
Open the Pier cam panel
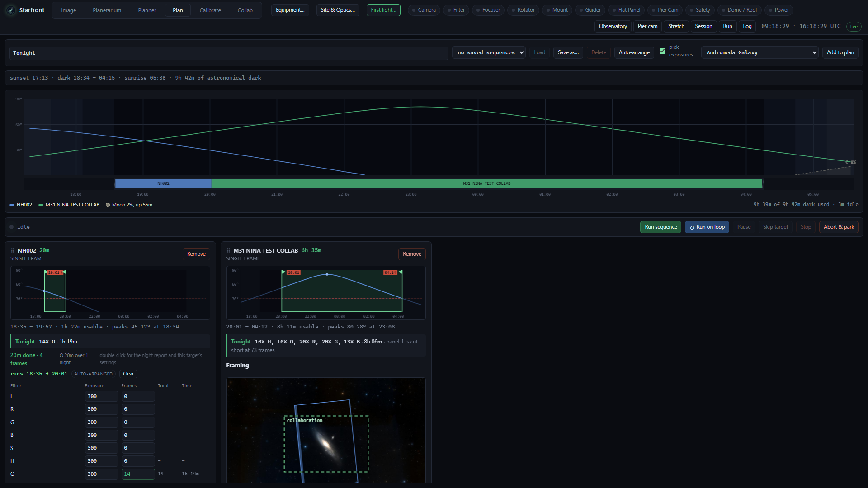tap(647, 26)
